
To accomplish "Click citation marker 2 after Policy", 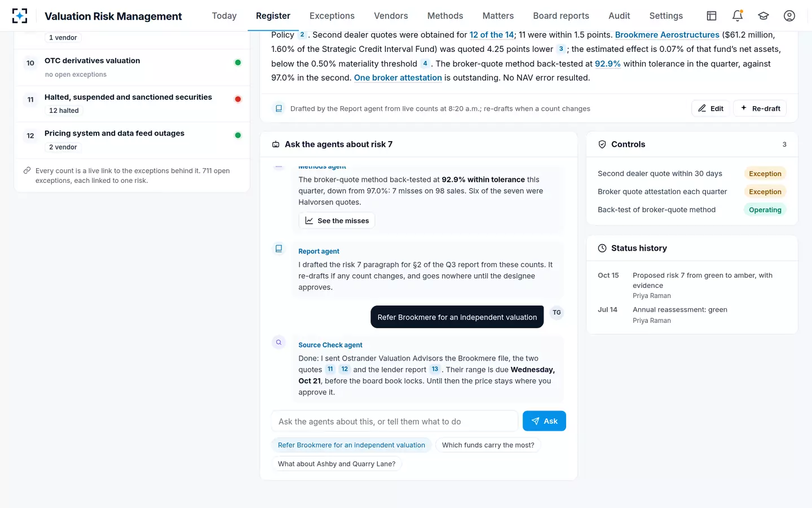I will coord(302,35).
